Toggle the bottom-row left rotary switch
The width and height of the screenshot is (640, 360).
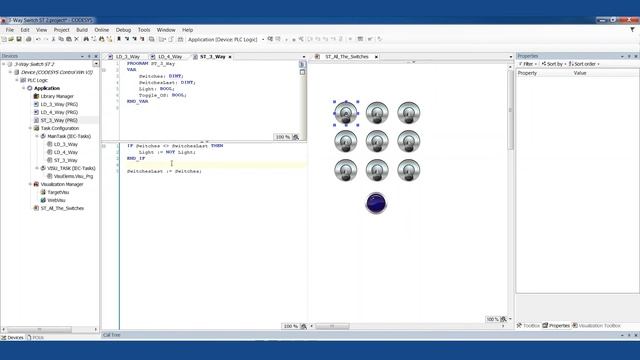[x=346, y=170]
